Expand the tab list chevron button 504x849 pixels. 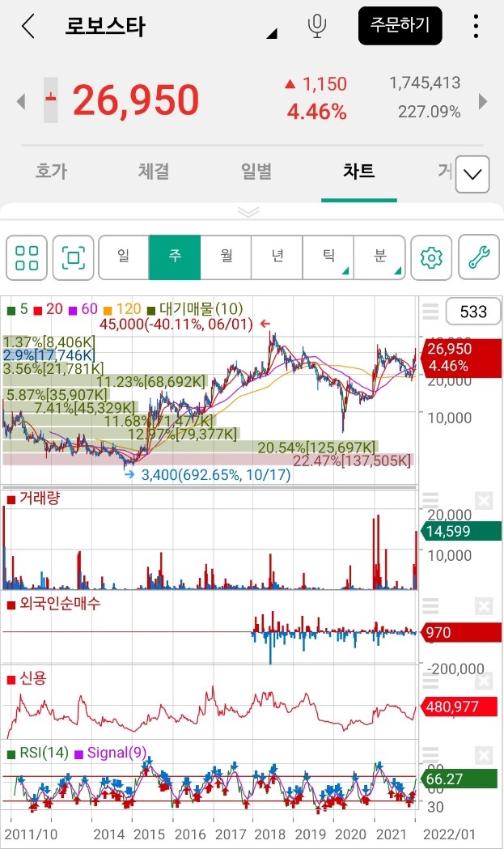(472, 174)
